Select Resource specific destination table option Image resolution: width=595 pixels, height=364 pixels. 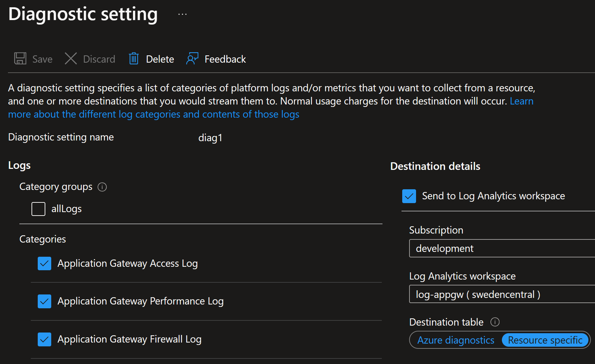point(545,340)
